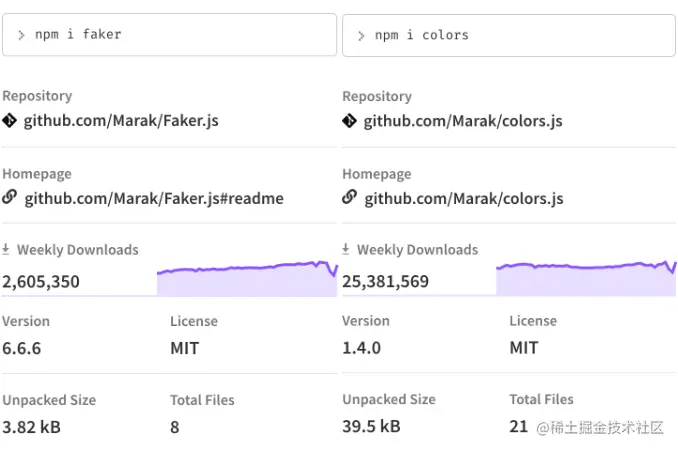Image resolution: width=678 pixels, height=450 pixels.
Task: Click git icon beside colors.js repository
Action: coord(349,121)
